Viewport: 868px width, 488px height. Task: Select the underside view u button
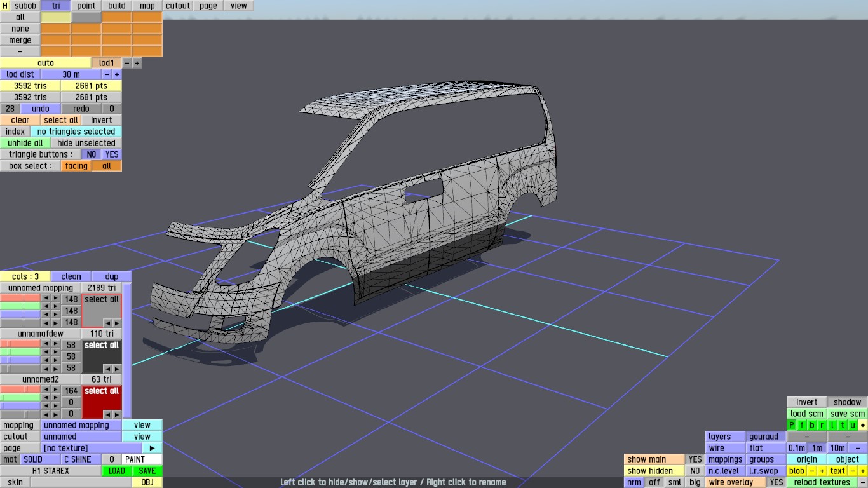pos(853,425)
